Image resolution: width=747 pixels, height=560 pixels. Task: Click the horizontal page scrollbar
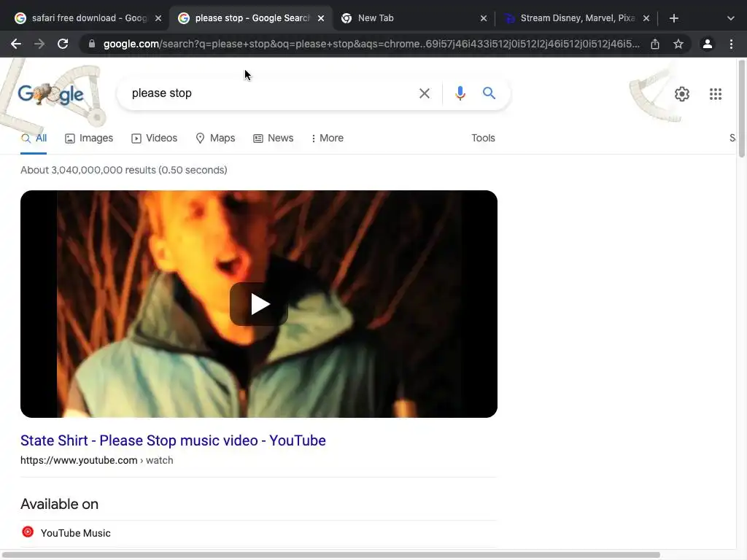tap(331, 555)
